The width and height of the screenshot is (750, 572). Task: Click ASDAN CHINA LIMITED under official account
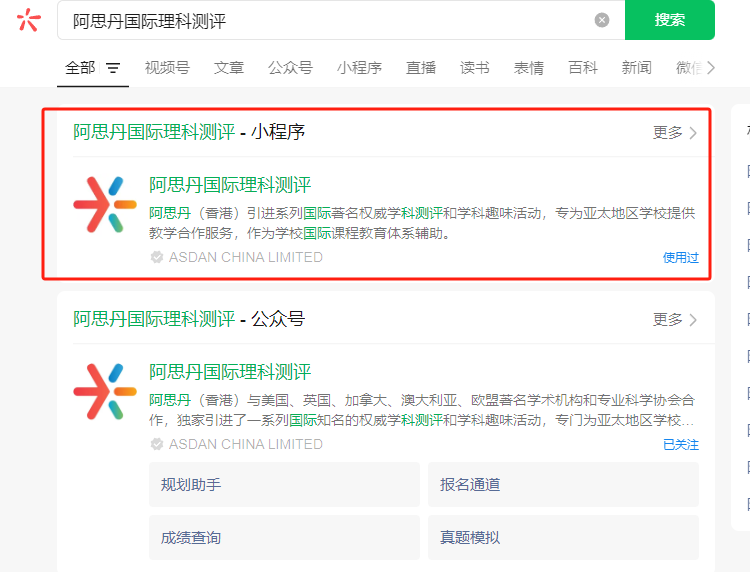(246, 444)
